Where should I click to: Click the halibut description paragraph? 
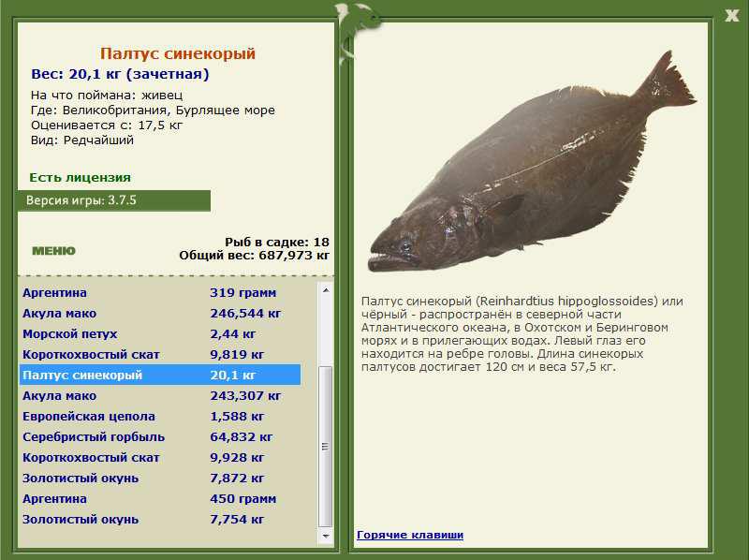522,333
